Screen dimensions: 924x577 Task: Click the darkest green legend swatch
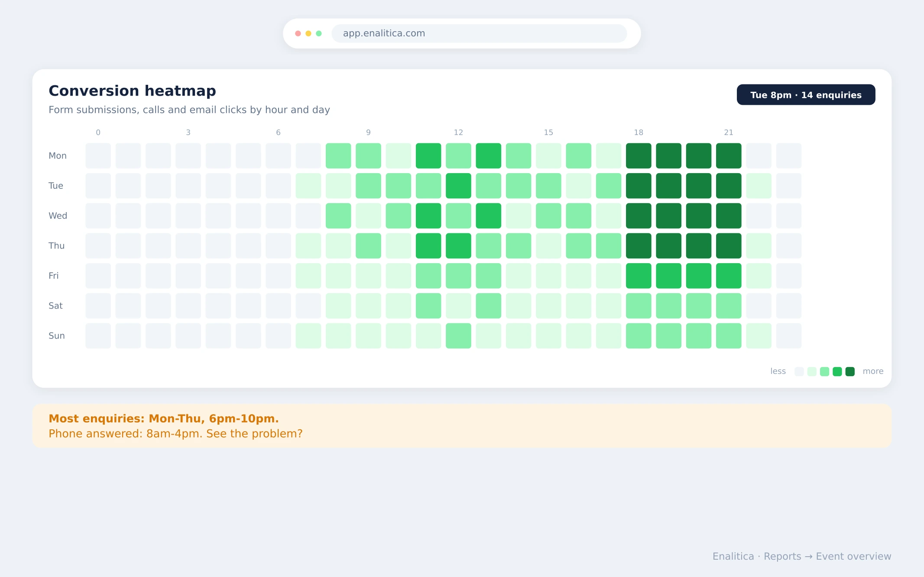[x=850, y=371]
